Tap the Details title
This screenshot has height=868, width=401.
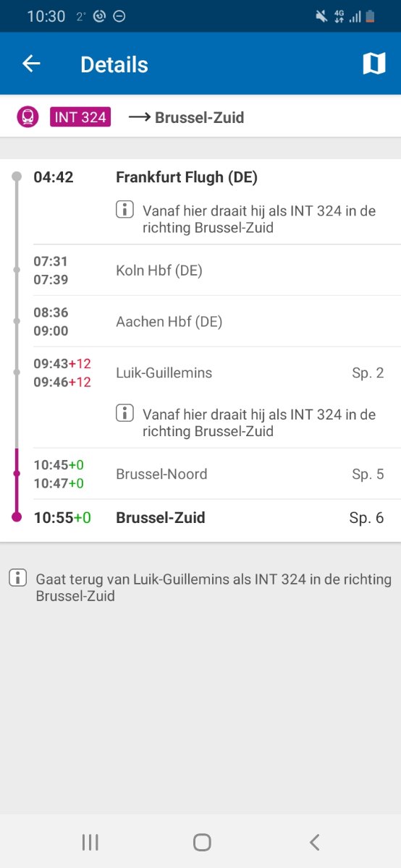point(114,64)
